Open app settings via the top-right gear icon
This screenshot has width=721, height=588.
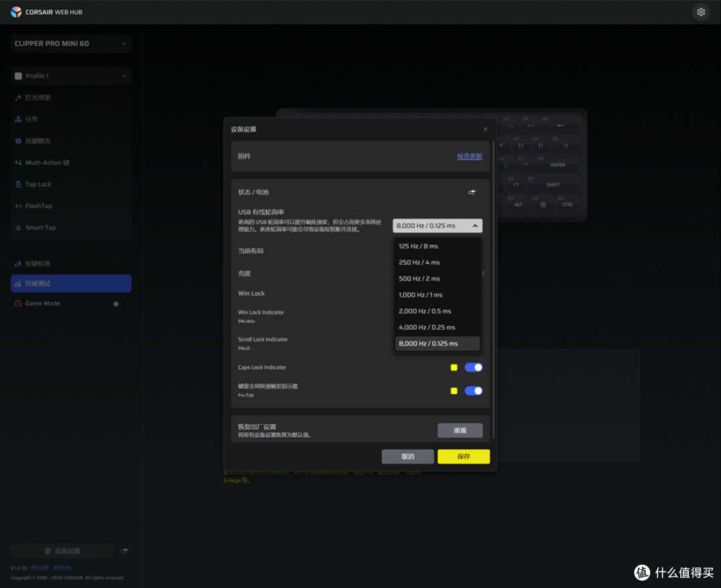coord(701,12)
